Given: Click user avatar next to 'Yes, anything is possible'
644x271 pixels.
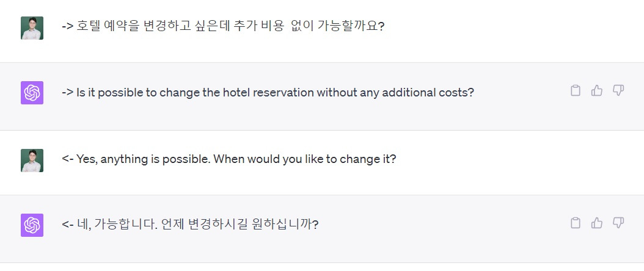Looking at the screenshot, I should click(x=32, y=160).
